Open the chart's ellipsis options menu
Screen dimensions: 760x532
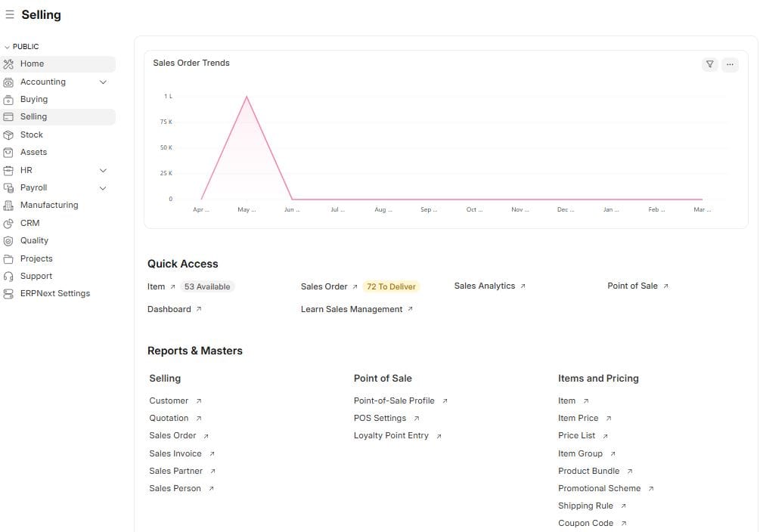point(730,64)
